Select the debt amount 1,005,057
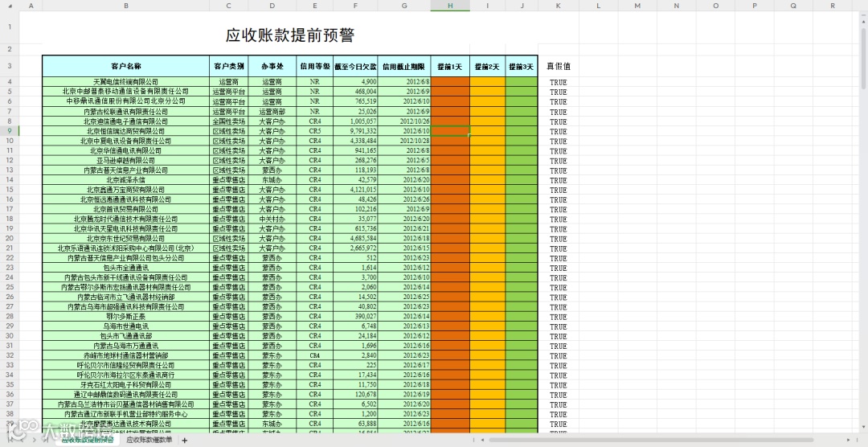 tap(355, 121)
